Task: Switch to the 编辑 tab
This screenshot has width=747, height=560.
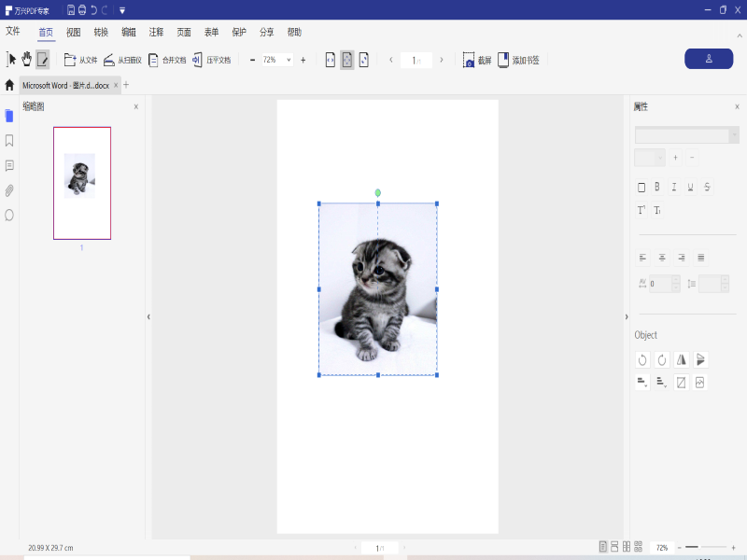Action: pyautogui.click(x=129, y=33)
